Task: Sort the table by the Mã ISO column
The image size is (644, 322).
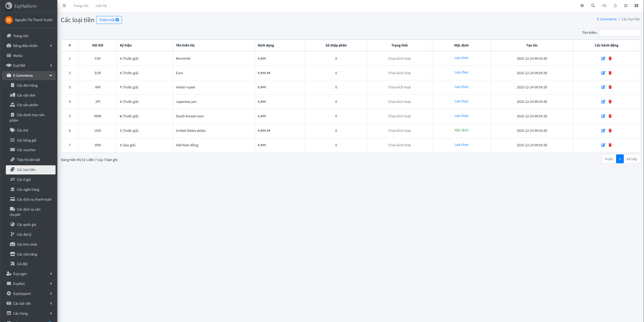Action: [98, 45]
